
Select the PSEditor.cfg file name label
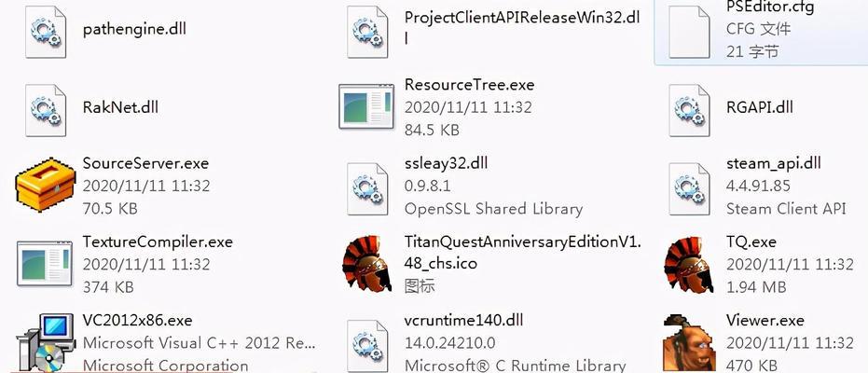pyautogui.click(x=770, y=7)
